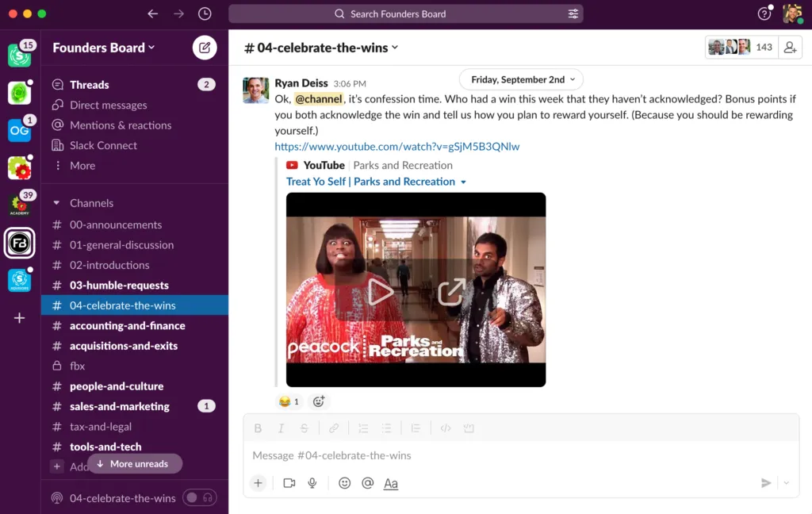Apply strikethrough formatting
This screenshot has width=812, height=514.
[304, 428]
